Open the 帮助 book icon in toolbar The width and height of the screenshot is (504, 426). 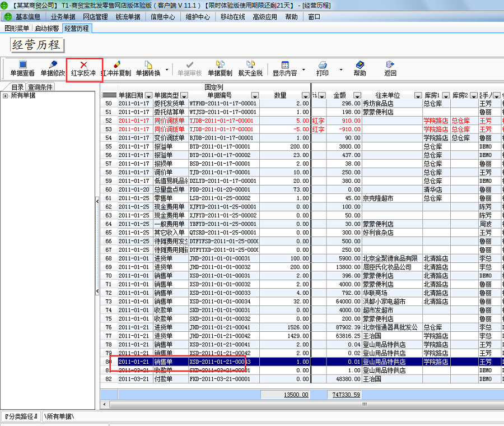(360, 65)
